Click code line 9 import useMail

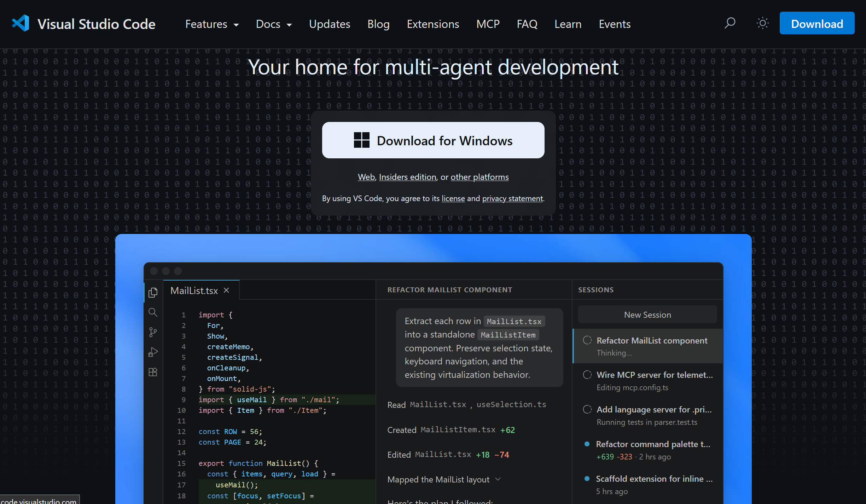269,400
